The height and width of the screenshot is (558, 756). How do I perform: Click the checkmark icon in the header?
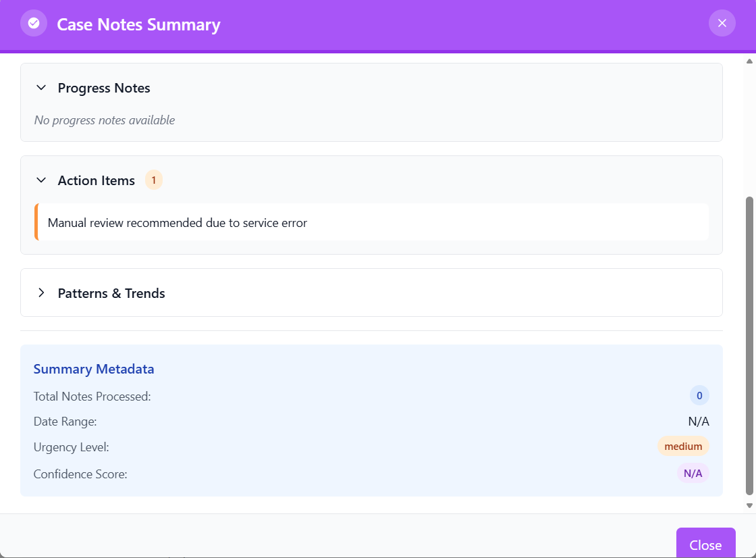(x=34, y=24)
